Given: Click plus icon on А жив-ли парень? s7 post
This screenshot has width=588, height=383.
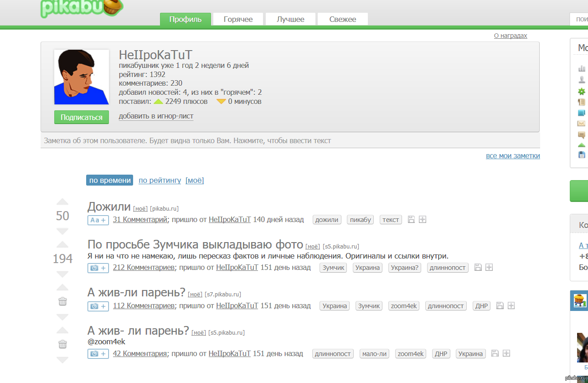Looking at the screenshot, I should [511, 305].
